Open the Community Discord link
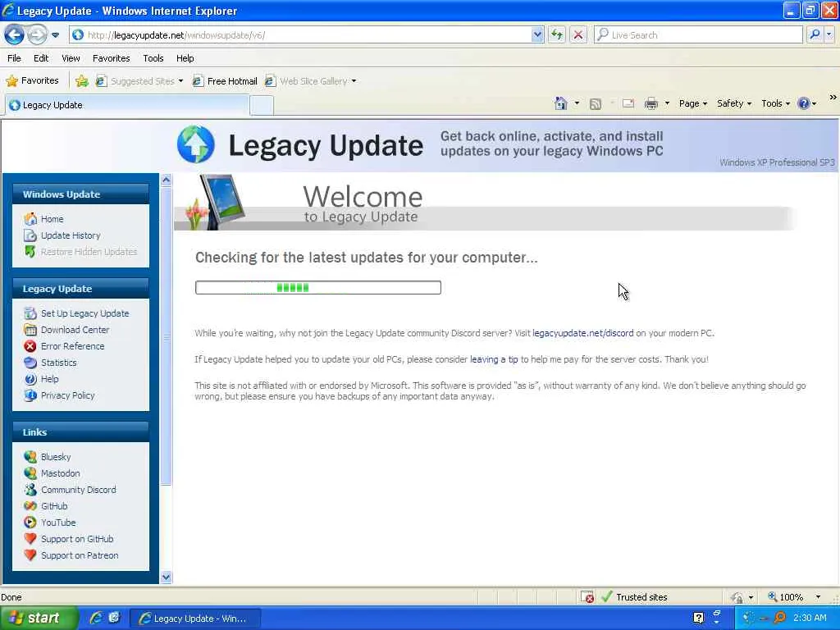Image resolution: width=840 pixels, height=630 pixels. (x=78, y=490)
